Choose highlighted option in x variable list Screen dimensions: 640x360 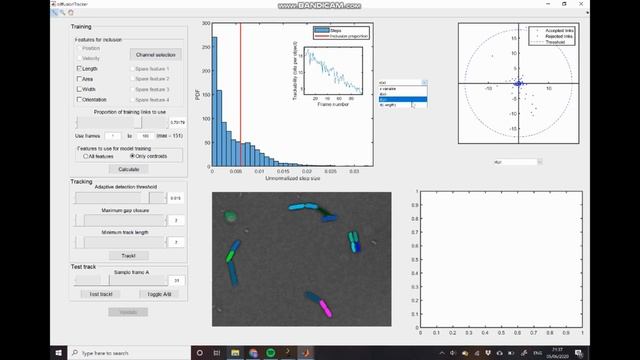click(403, 99)
